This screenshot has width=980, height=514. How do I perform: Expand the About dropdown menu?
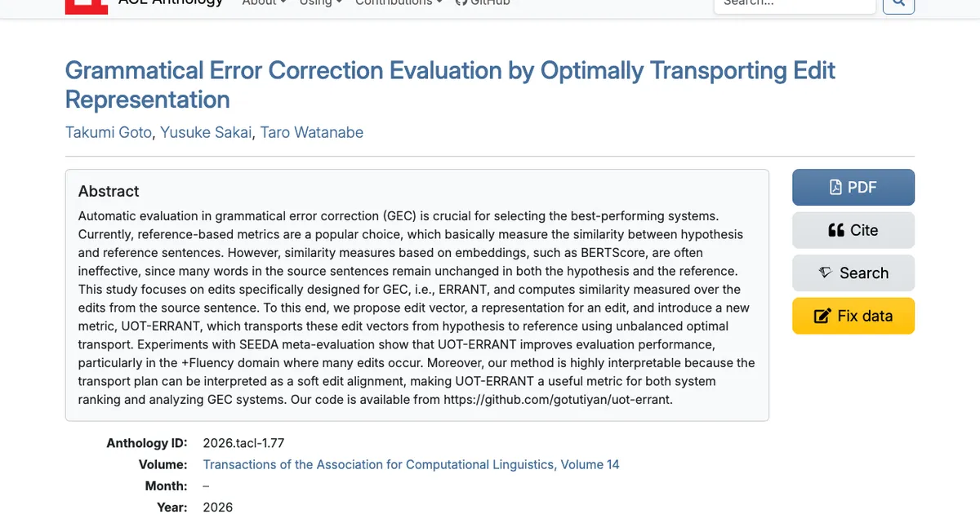(264, 3)
